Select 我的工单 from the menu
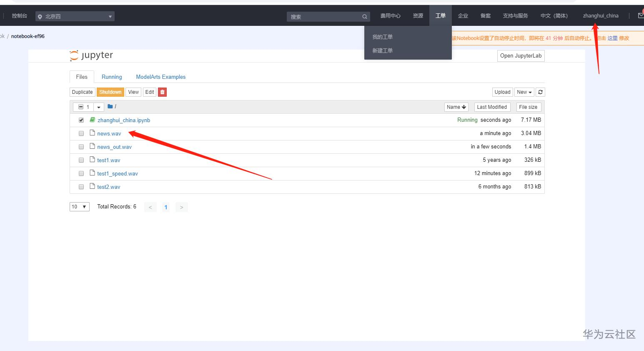 click(383, 37)
